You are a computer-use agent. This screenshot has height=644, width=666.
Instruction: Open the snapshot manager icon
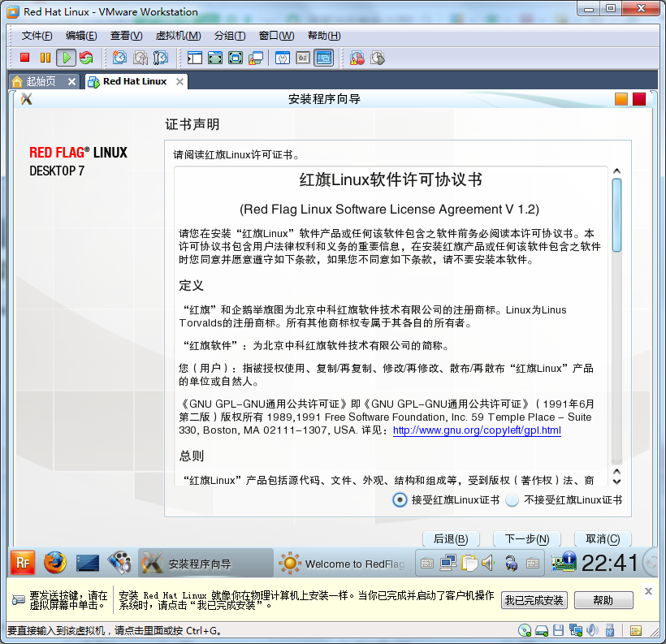[x=161, y=58]
